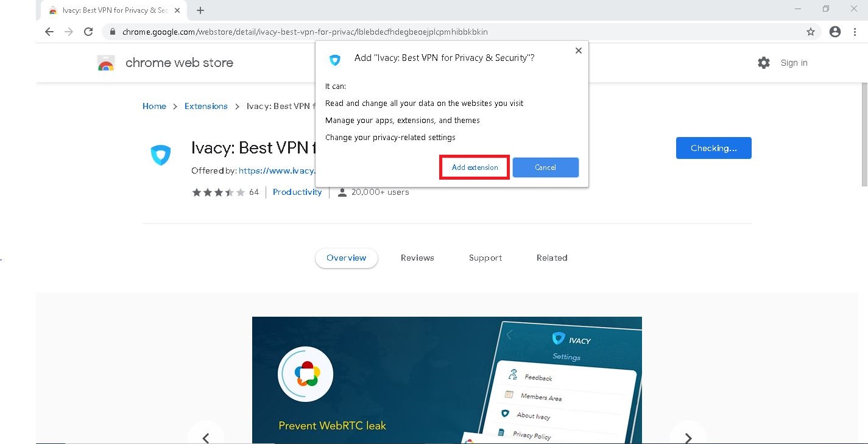Restore the Chrome window with title-bar restore button

[825, 9]
